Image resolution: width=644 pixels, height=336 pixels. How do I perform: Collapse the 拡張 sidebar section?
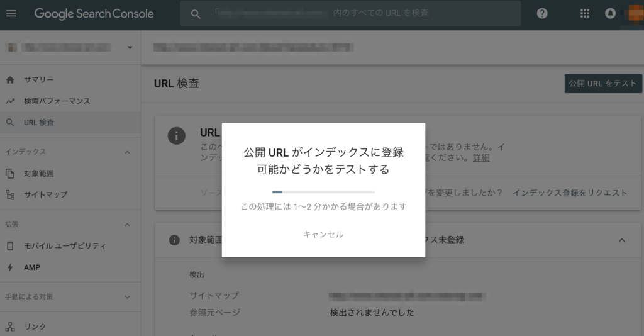point(127,225)
